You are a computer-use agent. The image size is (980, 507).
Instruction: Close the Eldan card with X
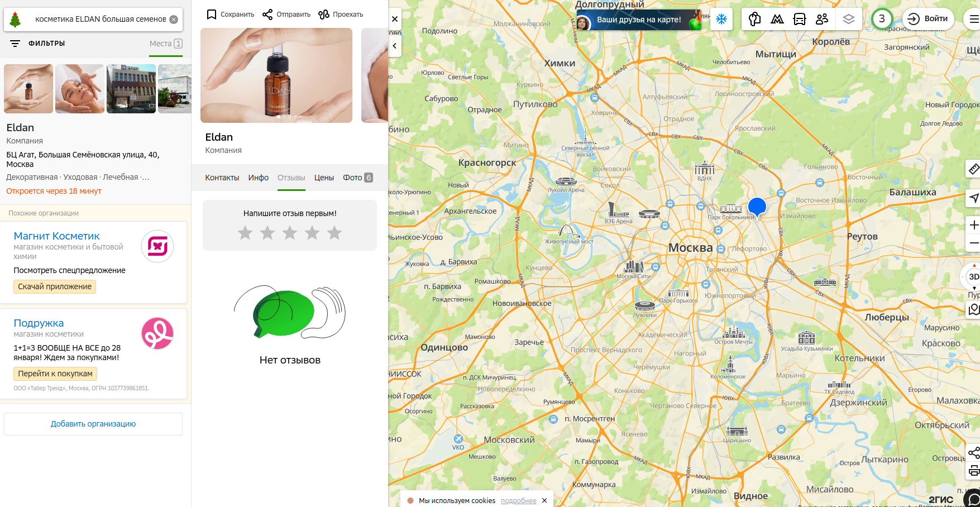tap(395, 19)
